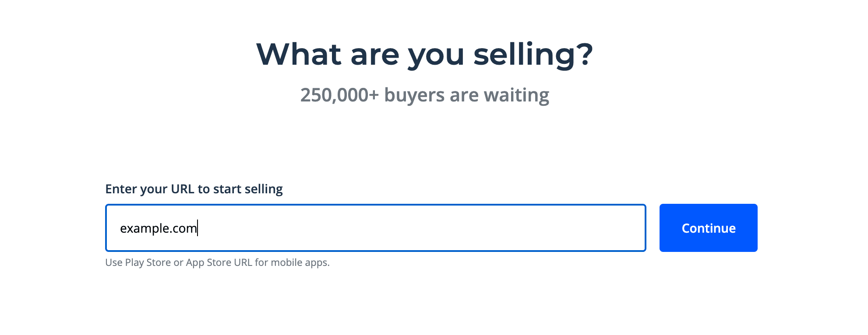Click the App Store URL hint line
Viewport: 868px width, 335px height.
click(x=217, y=262)
